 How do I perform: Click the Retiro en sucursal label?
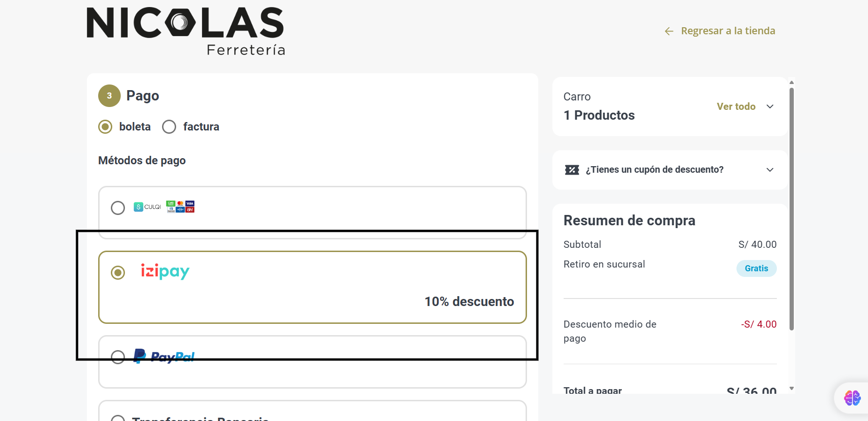604,264
